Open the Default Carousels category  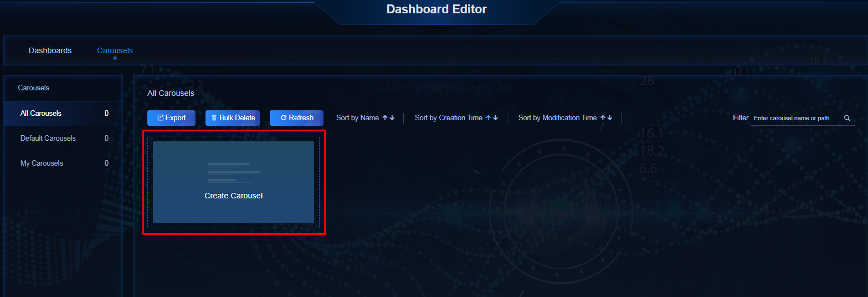[x=63, y=139]
